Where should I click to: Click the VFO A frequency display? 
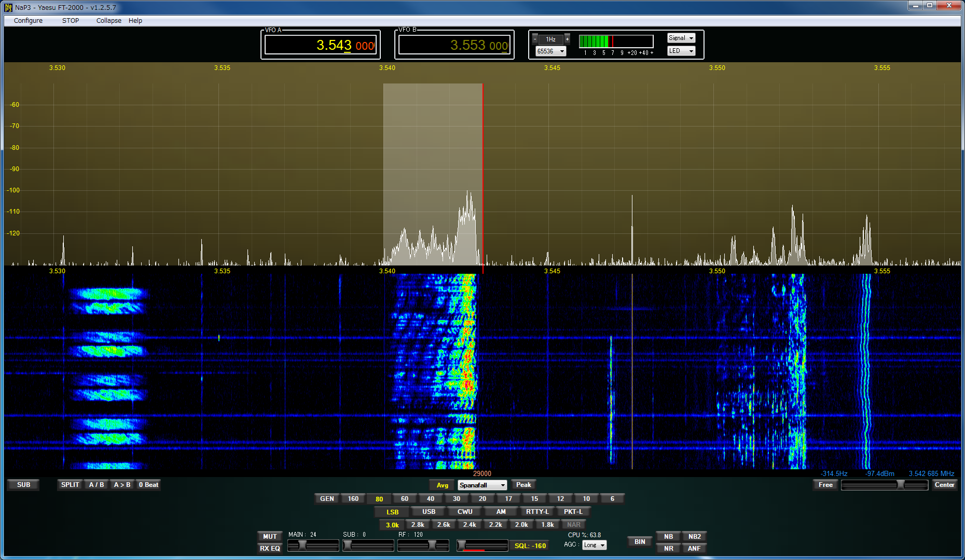point(320,46)
